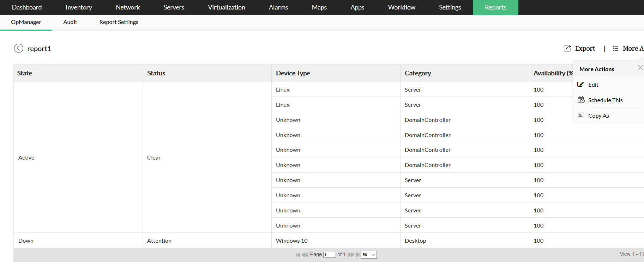Click the Edit pencil icon

[x=580, y=85]
